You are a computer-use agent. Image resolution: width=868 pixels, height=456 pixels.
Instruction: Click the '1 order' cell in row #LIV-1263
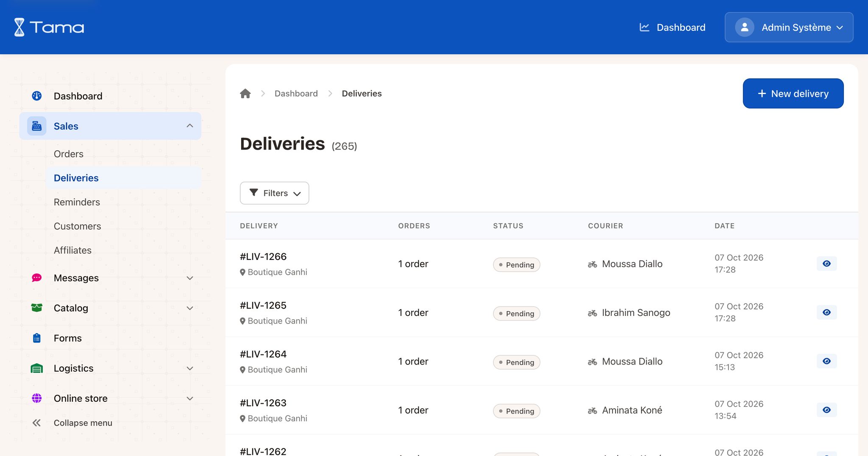413,410
